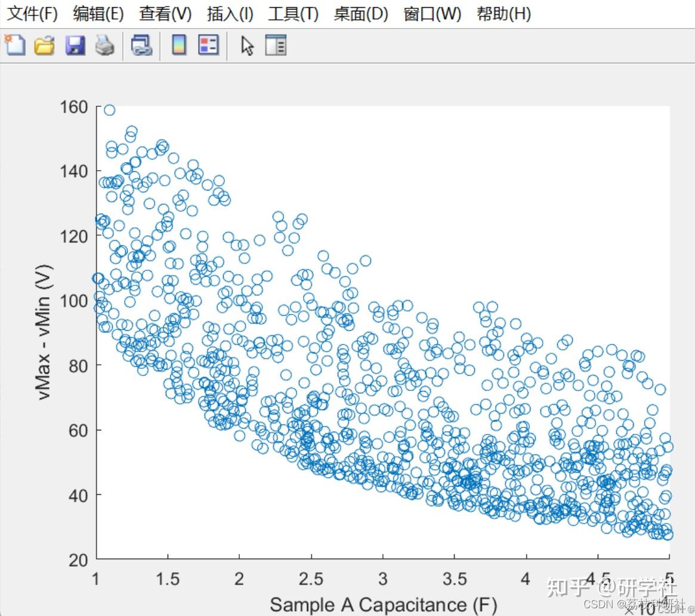
Task: Save the figure with the floppy disk icon
Action: tap(75, 45)
